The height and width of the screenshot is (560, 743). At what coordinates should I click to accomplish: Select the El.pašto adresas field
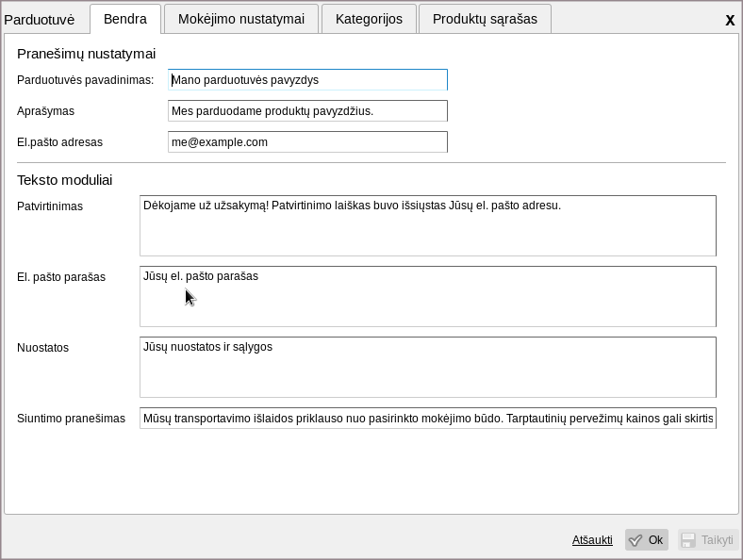click(x=307, y=142)
